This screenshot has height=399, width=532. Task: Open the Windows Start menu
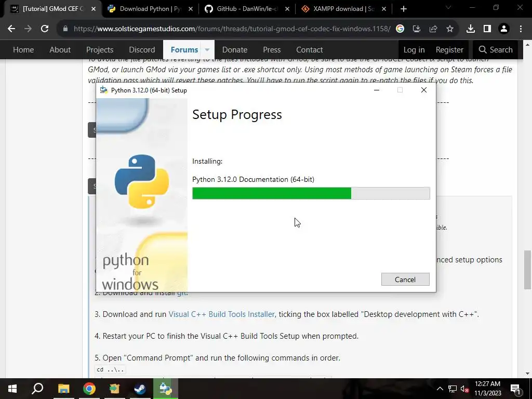12,389
